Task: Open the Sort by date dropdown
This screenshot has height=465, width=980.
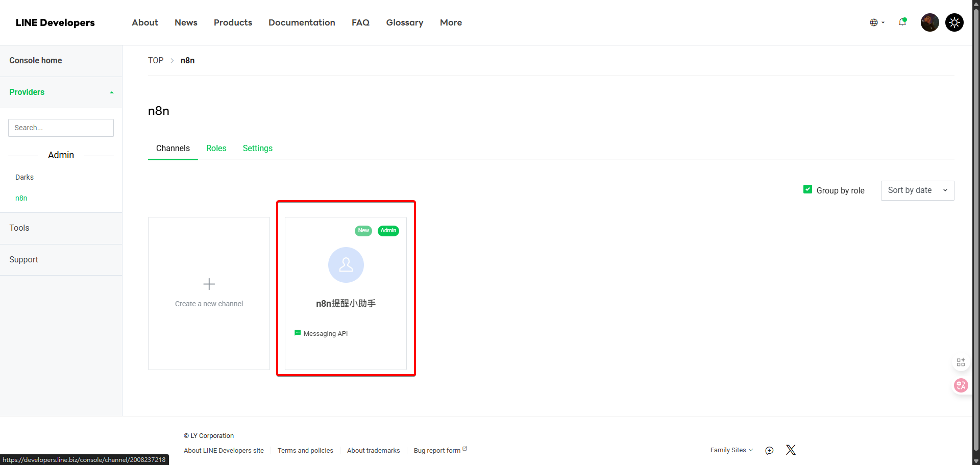Action: point(917,190)
